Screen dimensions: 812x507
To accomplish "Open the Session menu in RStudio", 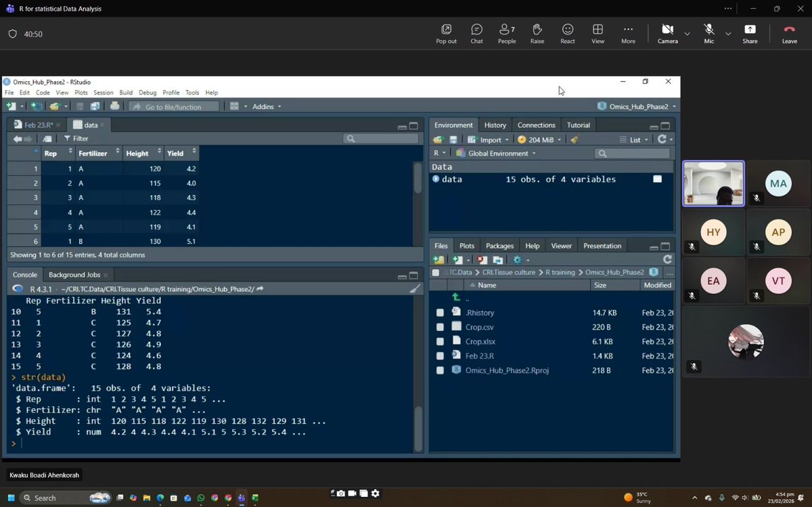I will click(x=103, y=93).
